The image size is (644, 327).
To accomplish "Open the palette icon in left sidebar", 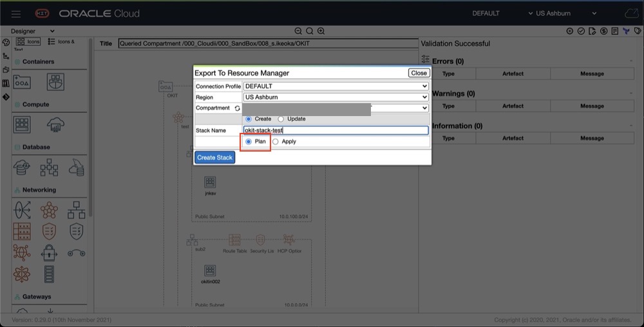I will tap(6, 43).
